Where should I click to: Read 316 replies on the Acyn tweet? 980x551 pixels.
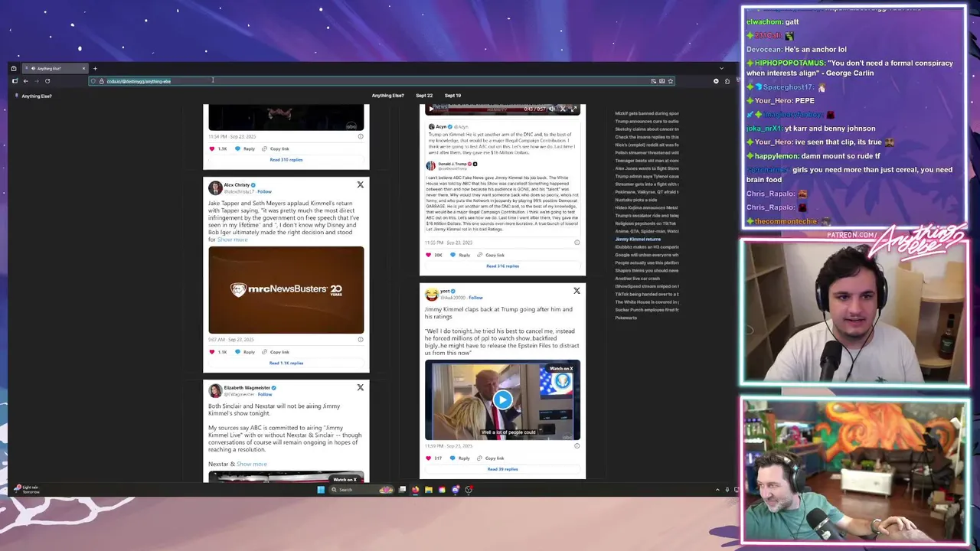point(502,266)
